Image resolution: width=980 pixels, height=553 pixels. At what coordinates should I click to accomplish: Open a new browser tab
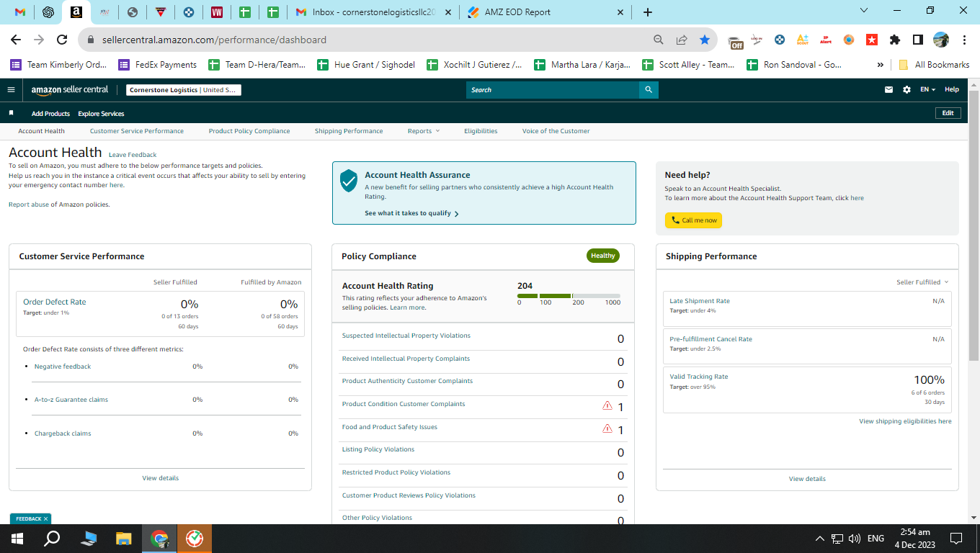click(648, 12)
